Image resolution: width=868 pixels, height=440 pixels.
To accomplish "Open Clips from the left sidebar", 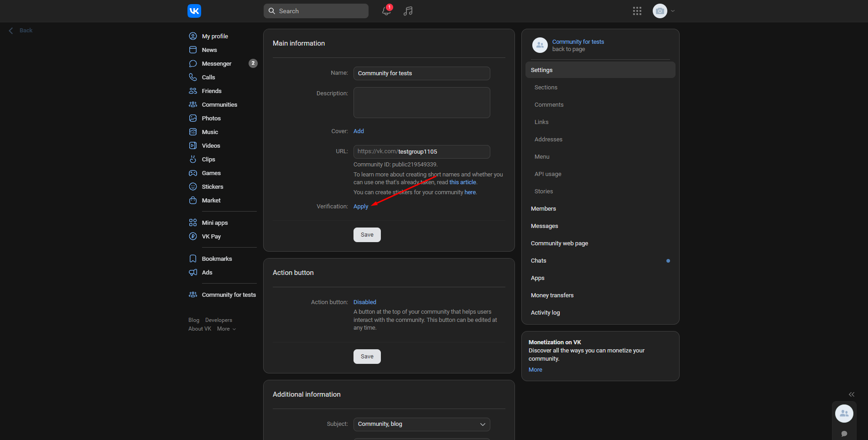I will [208, 160].
